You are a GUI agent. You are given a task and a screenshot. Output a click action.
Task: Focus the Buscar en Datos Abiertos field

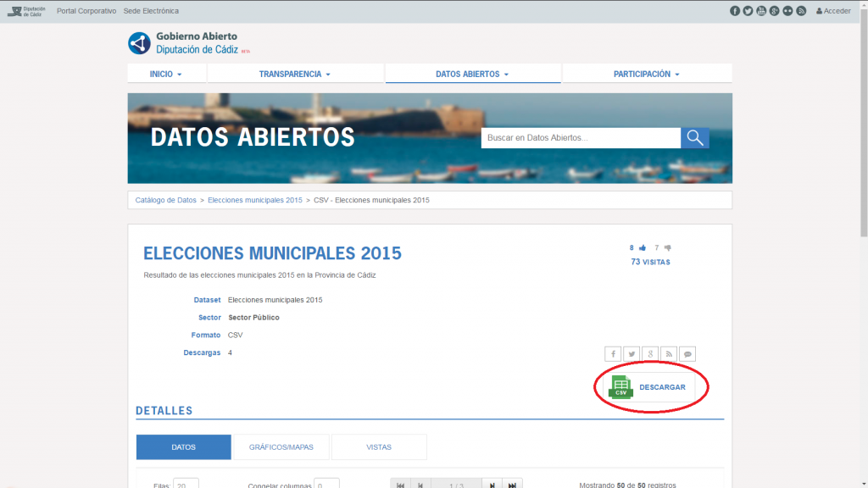point(581,138)
